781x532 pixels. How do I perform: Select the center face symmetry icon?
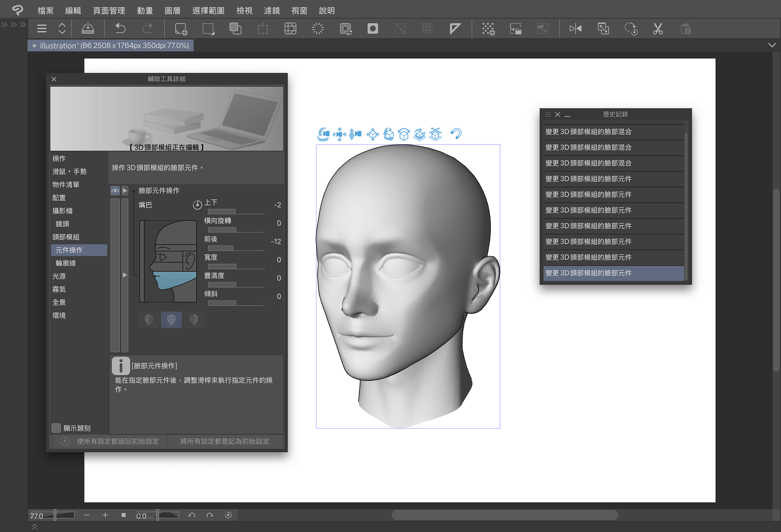[x=171, y=320]
